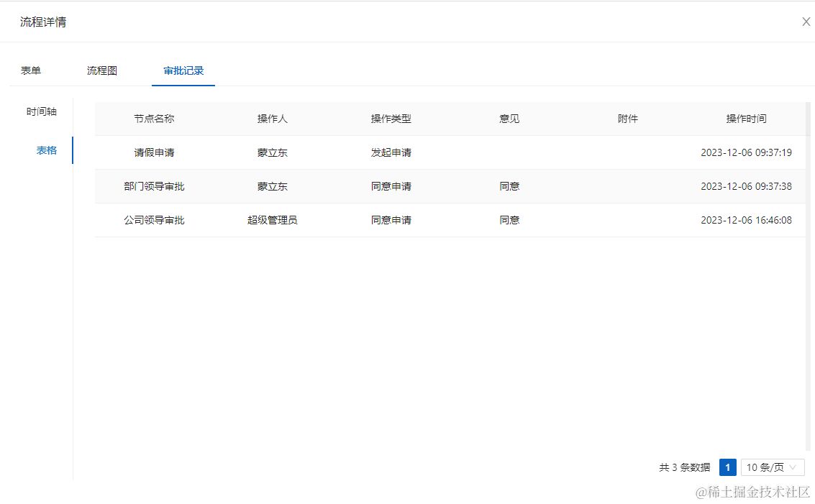The image size is (815, 504).
Task: Click the timestamp 2023-12-06 09:37:19
Action: (x=747, y=152)
